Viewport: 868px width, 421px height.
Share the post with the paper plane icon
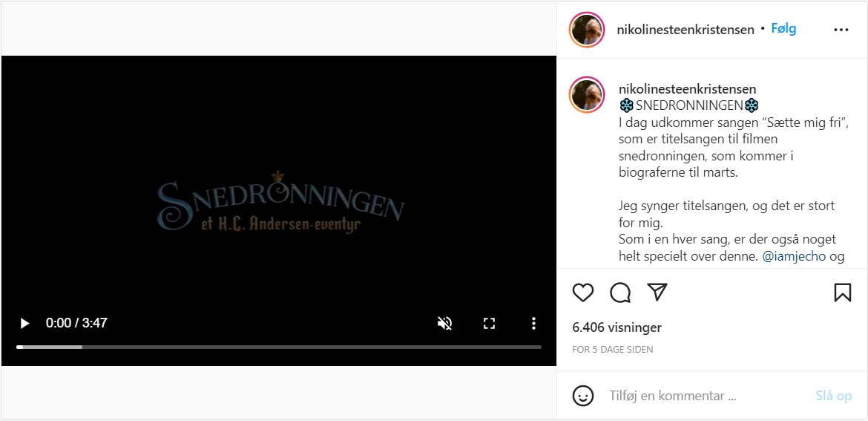click(x=657, y=292)
